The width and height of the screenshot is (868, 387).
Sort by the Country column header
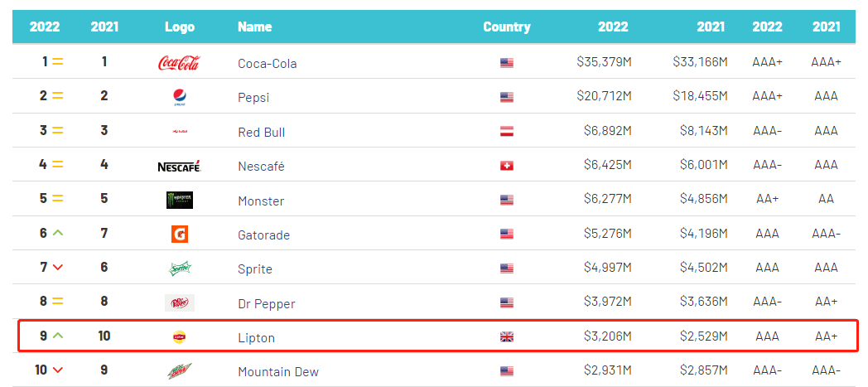tap(507, 27)
